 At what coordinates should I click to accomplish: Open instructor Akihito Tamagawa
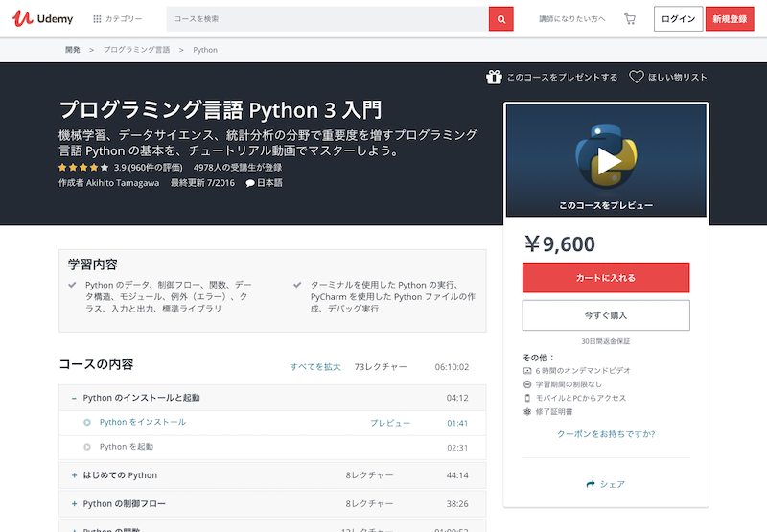click(x=123, y=183)
